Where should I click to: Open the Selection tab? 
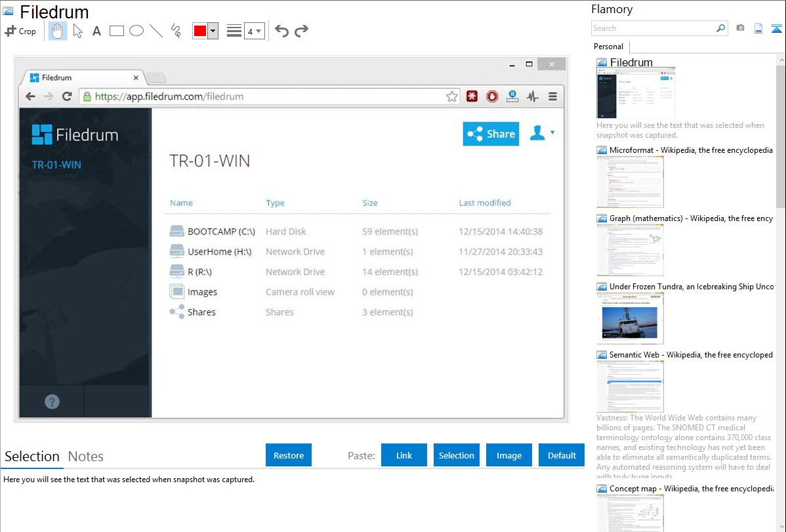click(x=32, y=457)
